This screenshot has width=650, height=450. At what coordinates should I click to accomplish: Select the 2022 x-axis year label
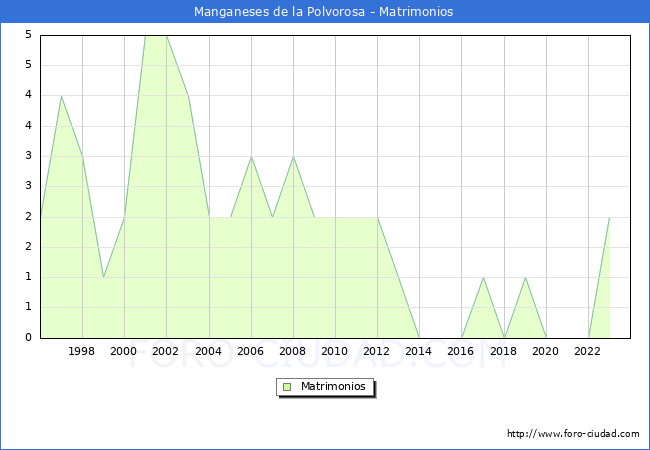(588, 351)
